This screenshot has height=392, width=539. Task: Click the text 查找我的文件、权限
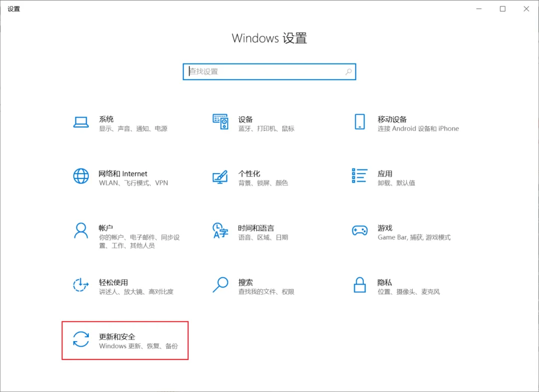(x=267, y=291)
